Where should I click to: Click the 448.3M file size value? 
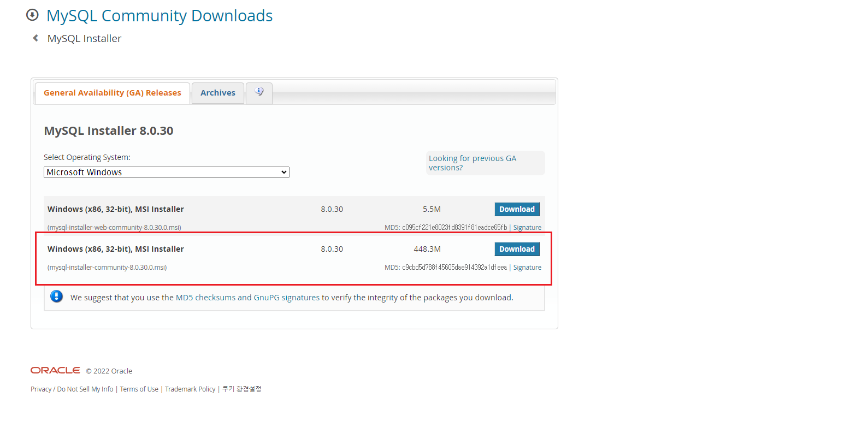pos(427,249)
